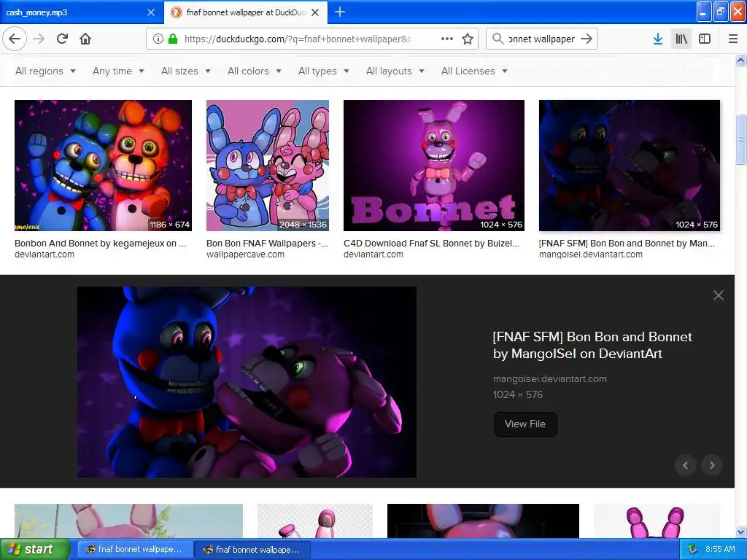
Task: Click the scrollbar up arrow
Action: [x=740, y=60]
